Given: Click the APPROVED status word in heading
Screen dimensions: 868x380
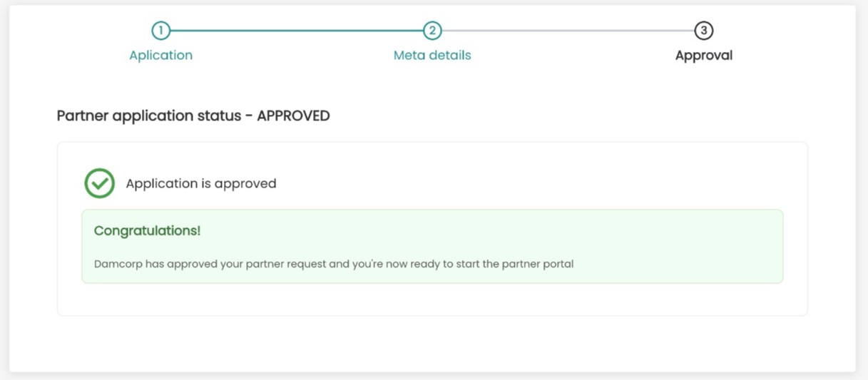Looking at the screenshot, I should (293, 115).
